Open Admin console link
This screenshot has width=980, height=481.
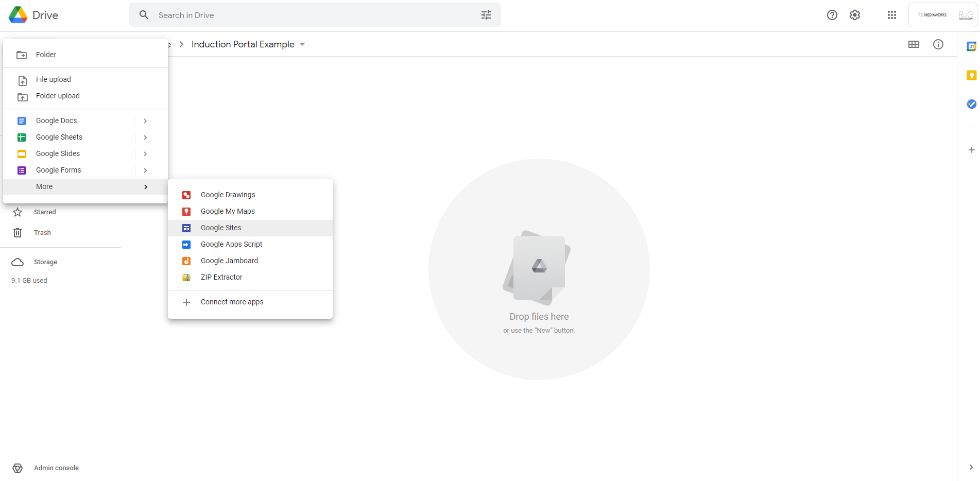[x=56, y=468]
